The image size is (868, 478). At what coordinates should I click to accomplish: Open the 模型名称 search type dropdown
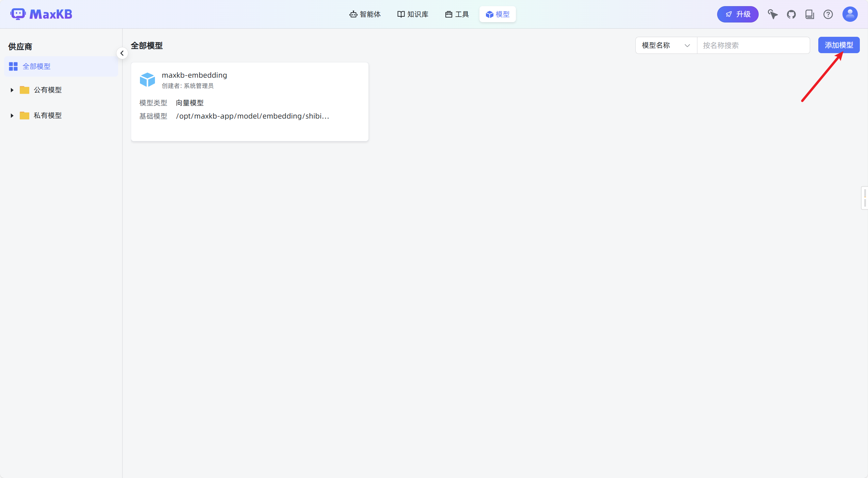666,45
